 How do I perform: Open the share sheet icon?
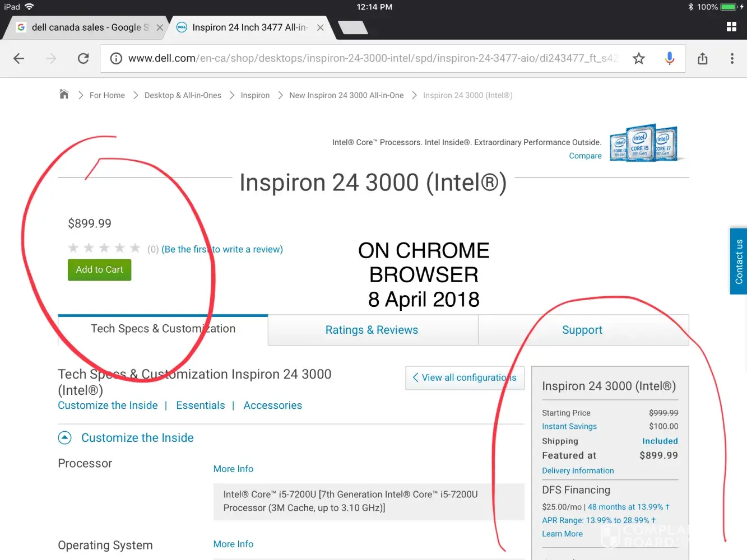tap(703, 58)
